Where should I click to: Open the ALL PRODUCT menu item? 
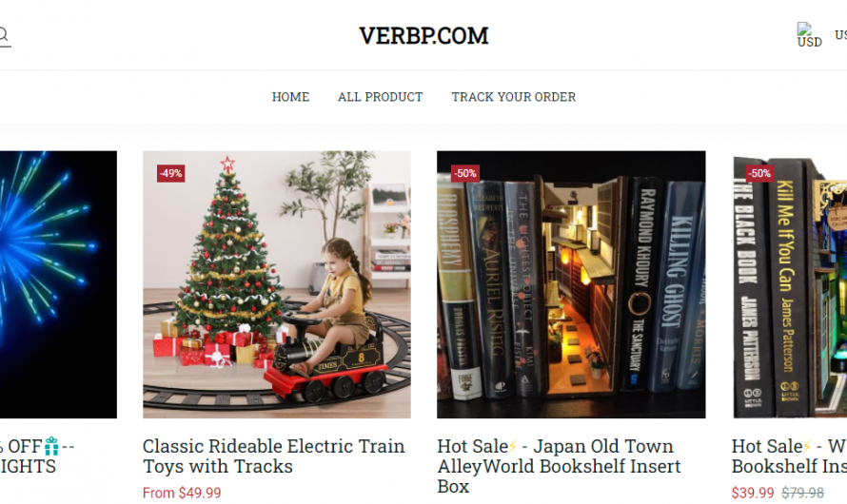point(381,97)
